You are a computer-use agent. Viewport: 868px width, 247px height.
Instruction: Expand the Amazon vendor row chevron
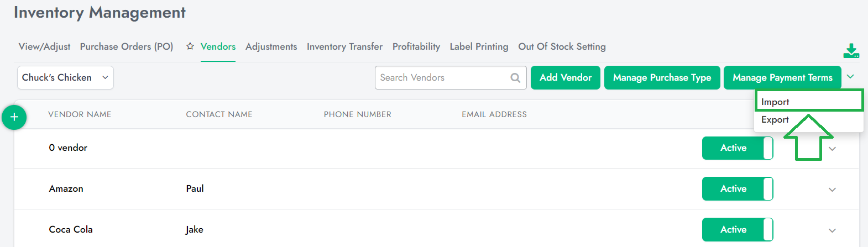click(832, 190)
